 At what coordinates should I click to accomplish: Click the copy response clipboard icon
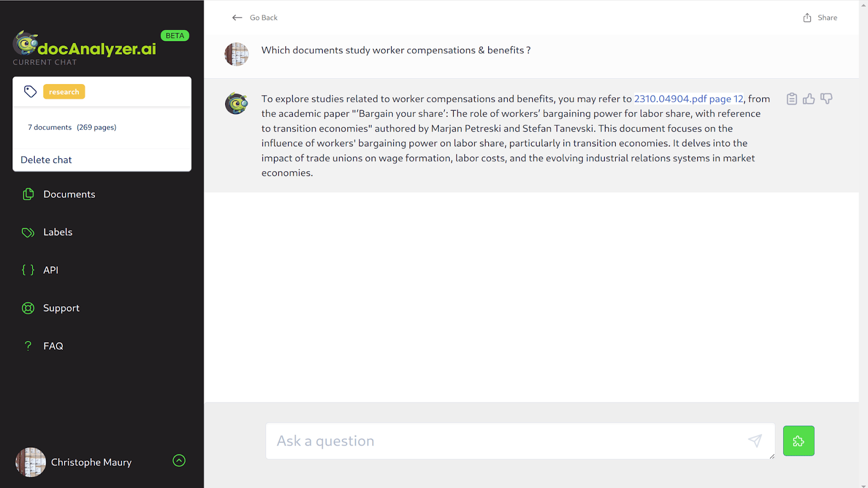(x=792, y=99)
